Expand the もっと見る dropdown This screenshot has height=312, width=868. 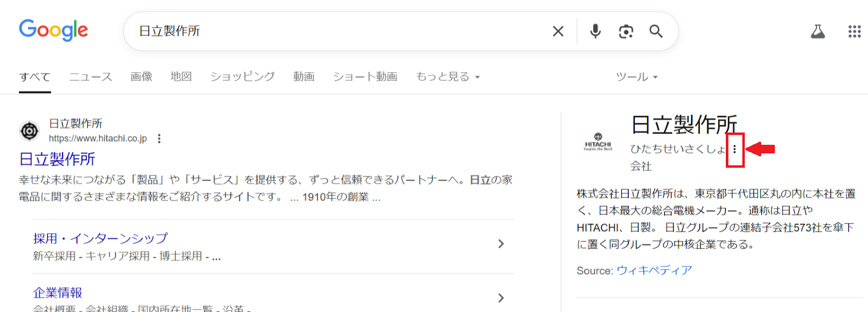pyautogui.click(x=448, y=77)
